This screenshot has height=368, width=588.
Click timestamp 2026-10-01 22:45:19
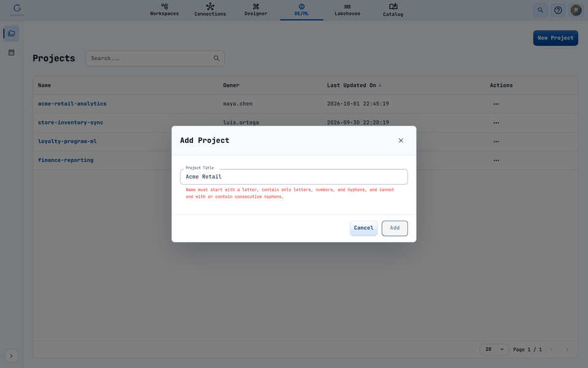(x=358, y=104)
